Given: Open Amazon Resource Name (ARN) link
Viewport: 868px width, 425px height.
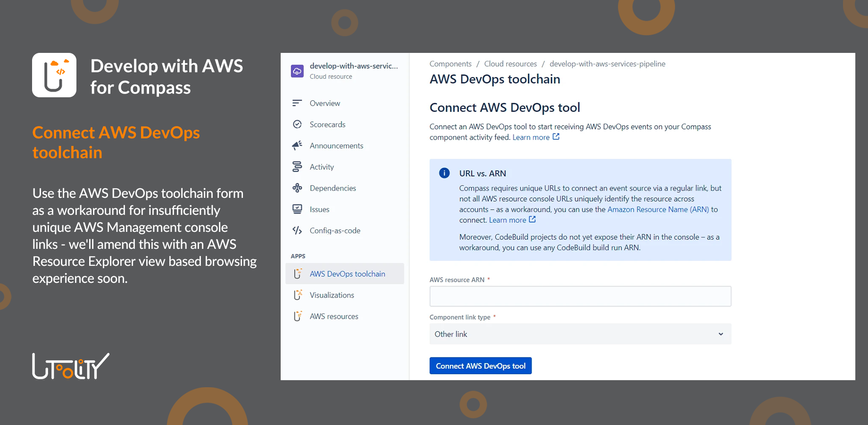Looking at the screenshot, I should pyautogui.click(x=658, y=209).
